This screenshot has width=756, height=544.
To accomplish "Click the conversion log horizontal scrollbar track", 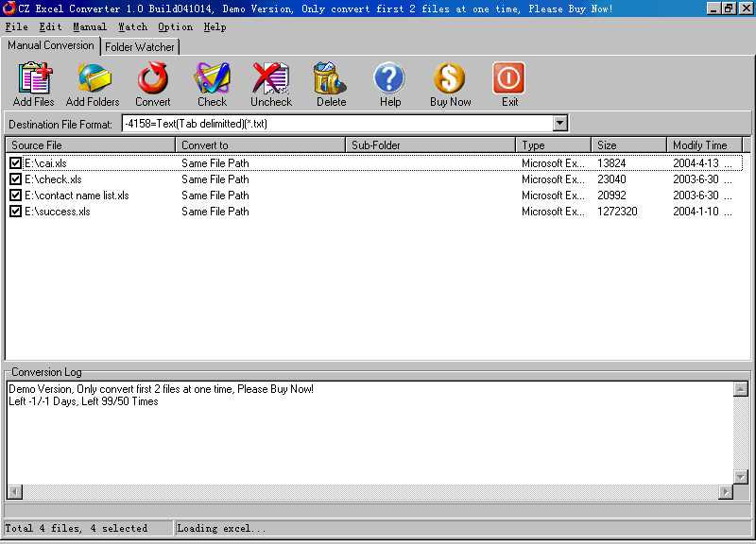I will click(x=369, y=492).
